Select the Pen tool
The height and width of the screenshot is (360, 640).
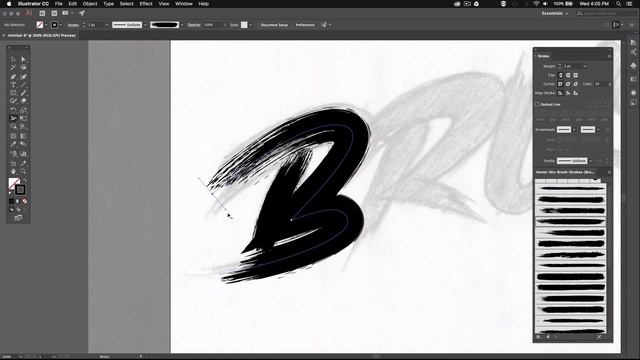click(x=13, y=76)
